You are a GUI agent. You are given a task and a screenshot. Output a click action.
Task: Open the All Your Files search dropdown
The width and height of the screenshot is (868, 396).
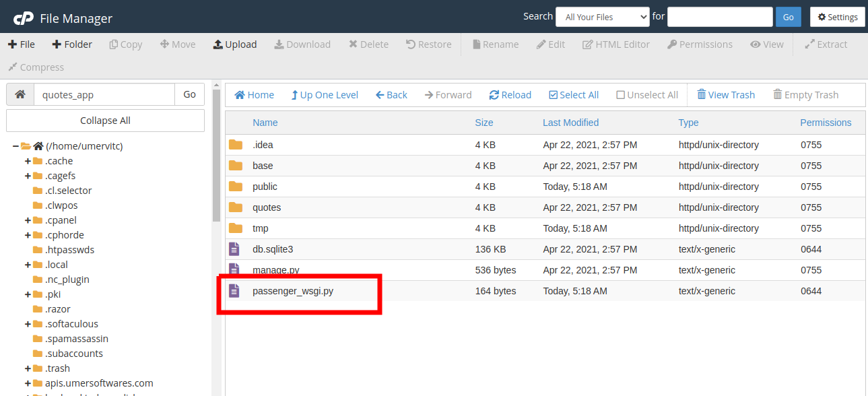602,18
